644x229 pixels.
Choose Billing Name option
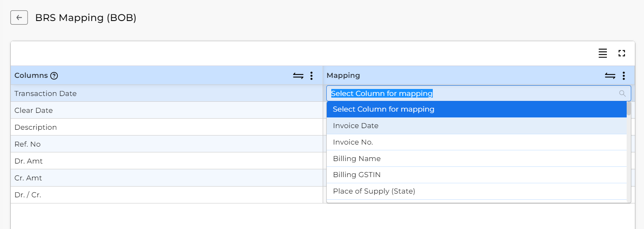pos(477,159)
